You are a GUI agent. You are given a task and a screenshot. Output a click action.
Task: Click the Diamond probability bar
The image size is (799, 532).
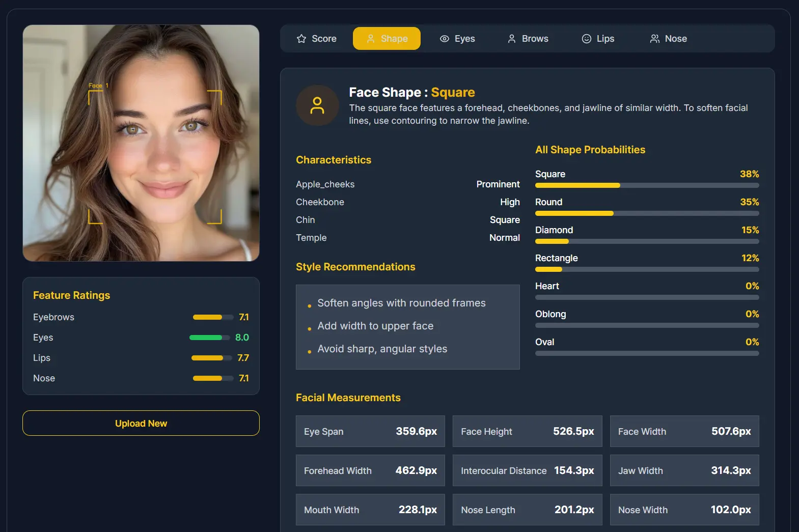tap(647, 241)
